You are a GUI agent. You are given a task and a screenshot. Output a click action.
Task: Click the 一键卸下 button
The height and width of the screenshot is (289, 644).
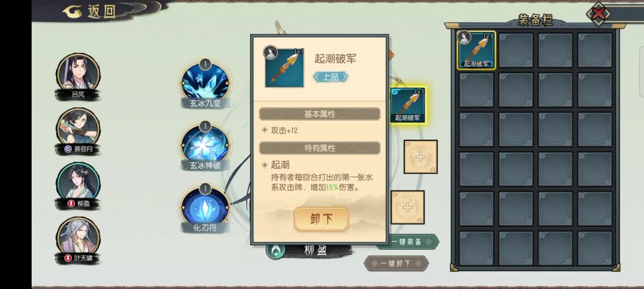click(397, 263)
